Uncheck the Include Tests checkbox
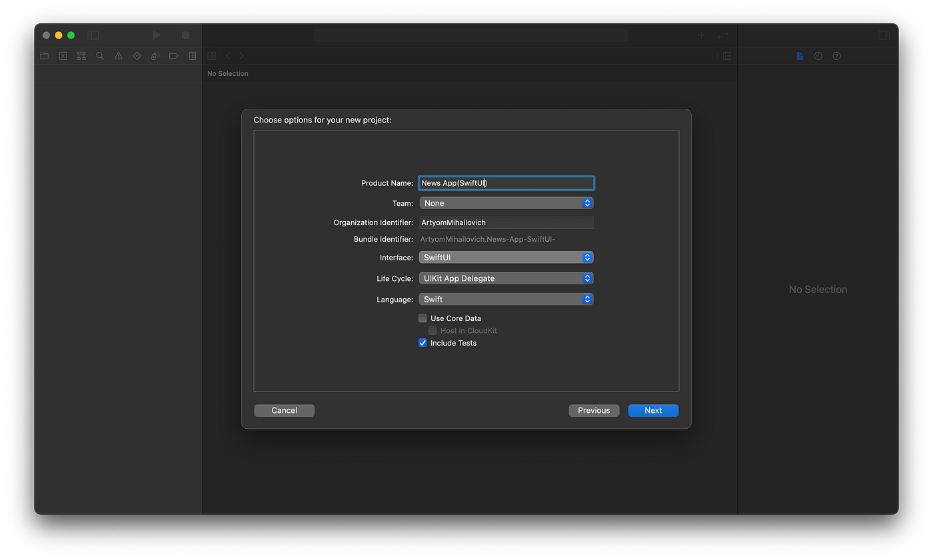Viewport: 933px width, 560px height. click(423, 342)
